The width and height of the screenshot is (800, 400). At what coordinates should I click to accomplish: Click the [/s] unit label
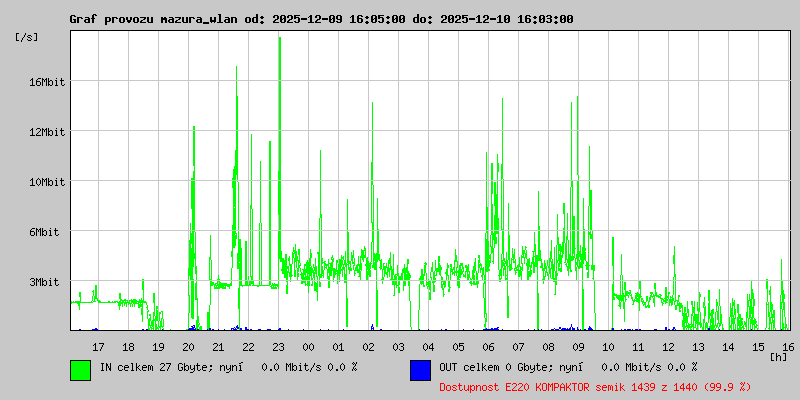click(x=27, y=37)
